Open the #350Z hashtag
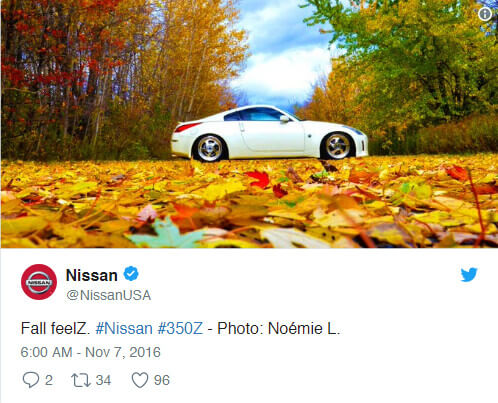Image resolution: width=498 pixels, height=403 pixels. [x=180, y=328]
